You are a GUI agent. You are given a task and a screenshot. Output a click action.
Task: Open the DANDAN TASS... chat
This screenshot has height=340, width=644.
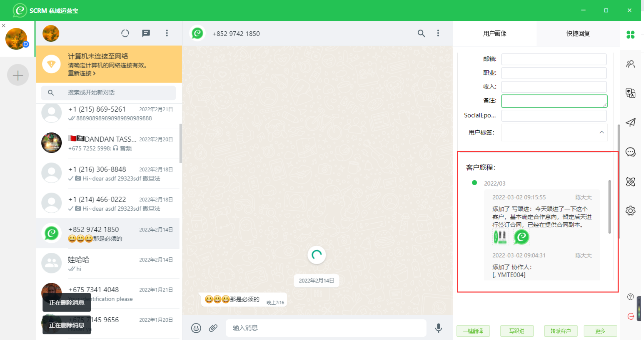click(108, 143)
